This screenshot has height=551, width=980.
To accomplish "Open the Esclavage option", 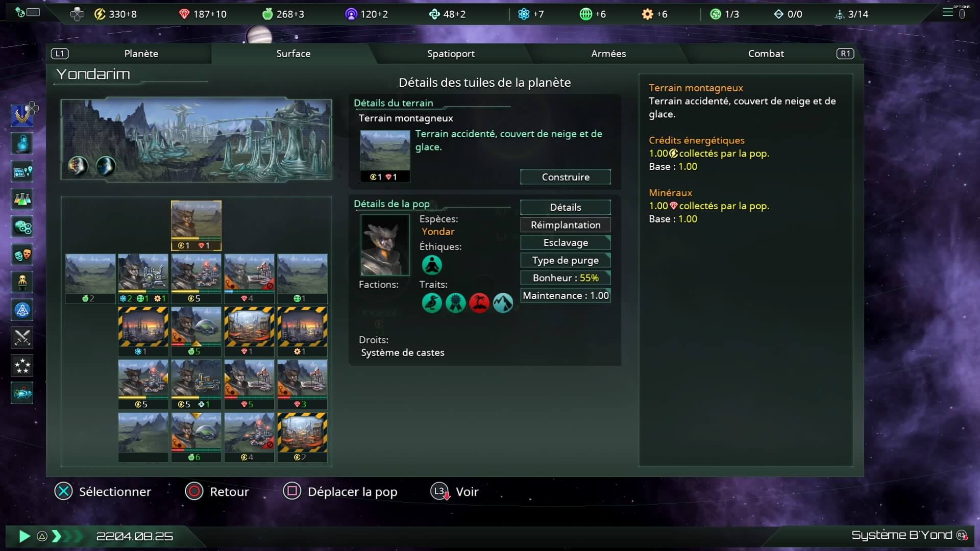I will point(566,243).
